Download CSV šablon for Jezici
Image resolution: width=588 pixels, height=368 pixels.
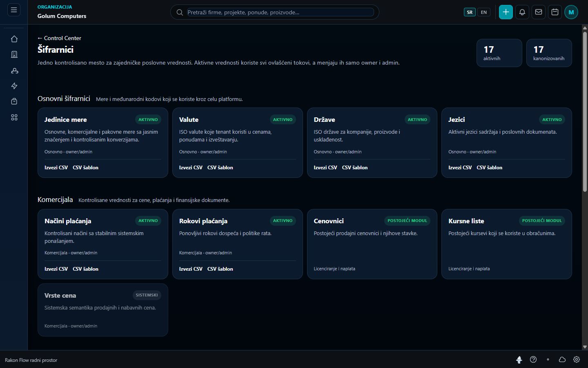490,168
